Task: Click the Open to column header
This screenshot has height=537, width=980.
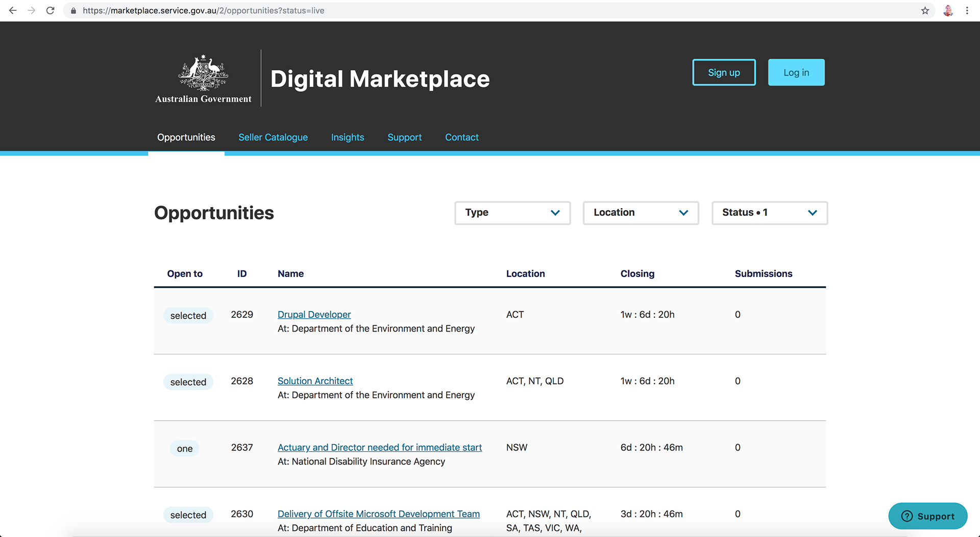Action: tap(185, 274)
